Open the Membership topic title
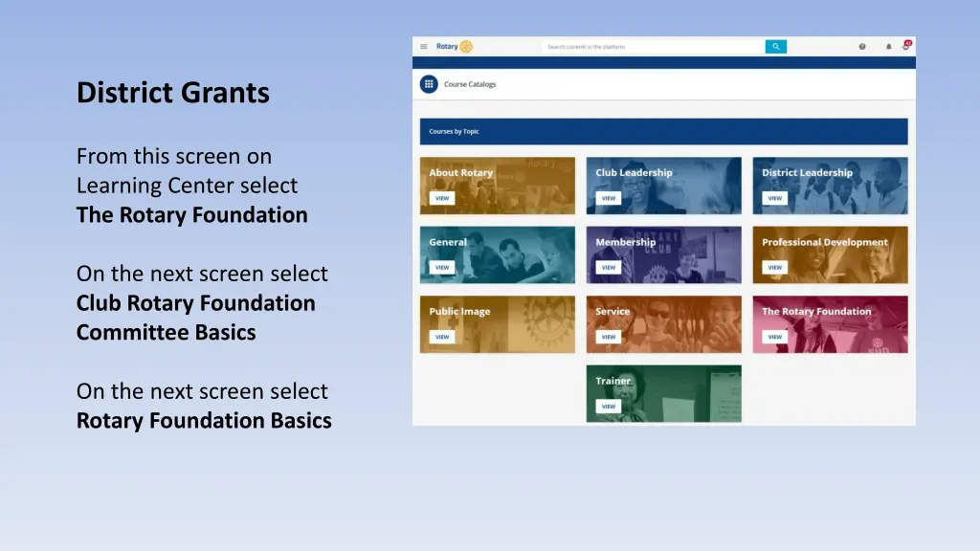Viewport: 980px width, 551px height. (626, 242)
